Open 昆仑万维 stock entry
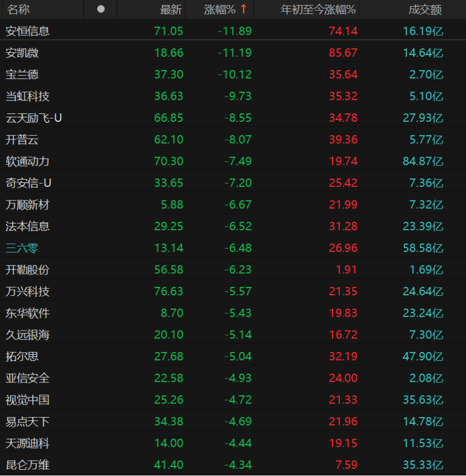Image resolution: width=466 pixels, height=476 pixels. click(27, 465)
